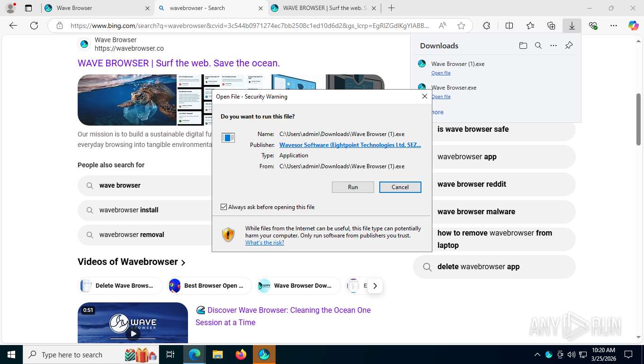Click the Run button
644x364 pixels.
(353, 187)
